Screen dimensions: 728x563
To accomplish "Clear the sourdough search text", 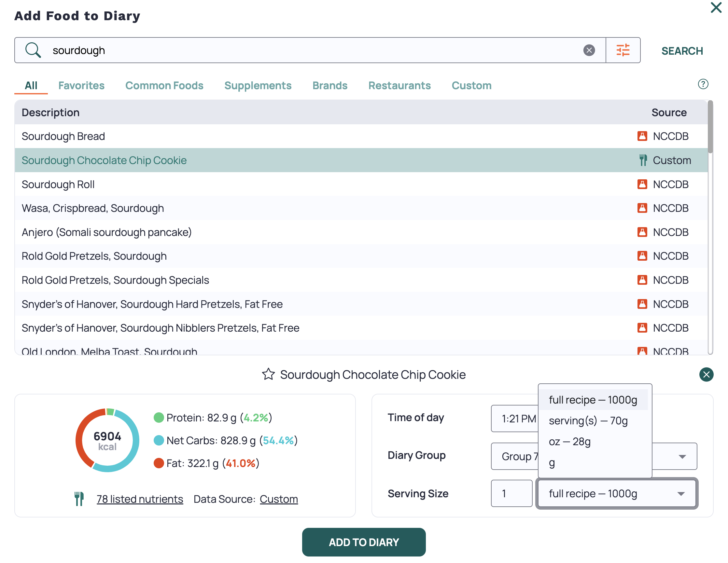I will (x=589, y=50).
